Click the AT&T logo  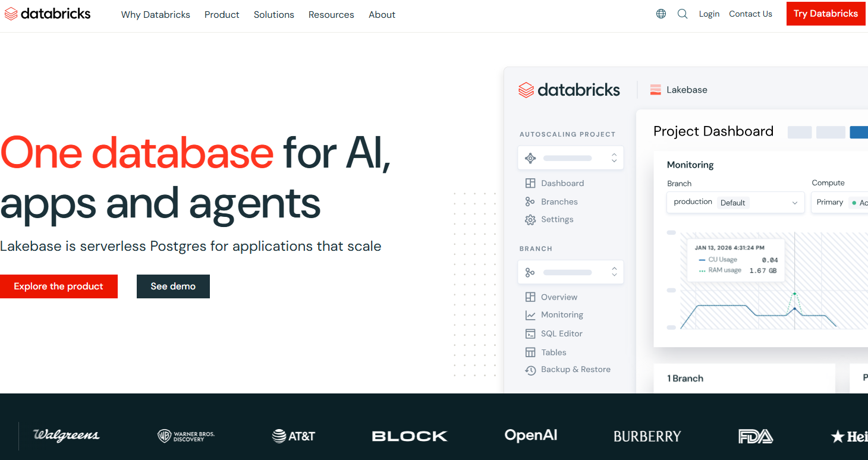coord(294,436)
